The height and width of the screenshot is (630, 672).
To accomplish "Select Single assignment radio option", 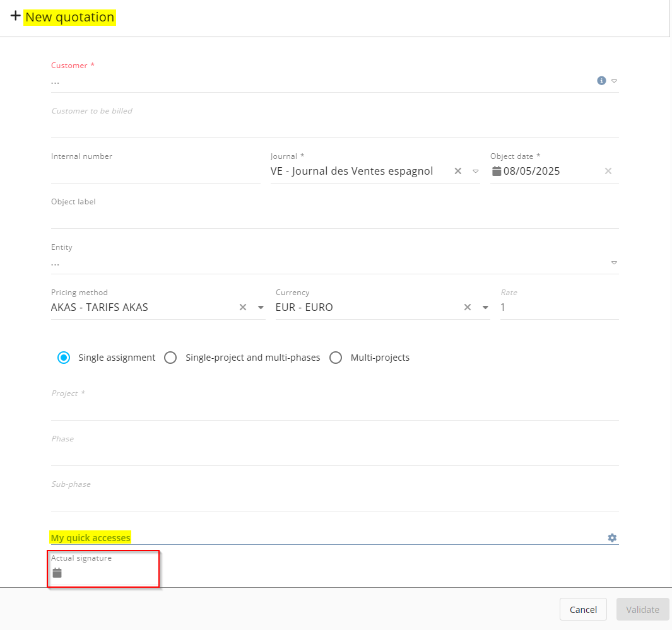I will pos(64,358).
